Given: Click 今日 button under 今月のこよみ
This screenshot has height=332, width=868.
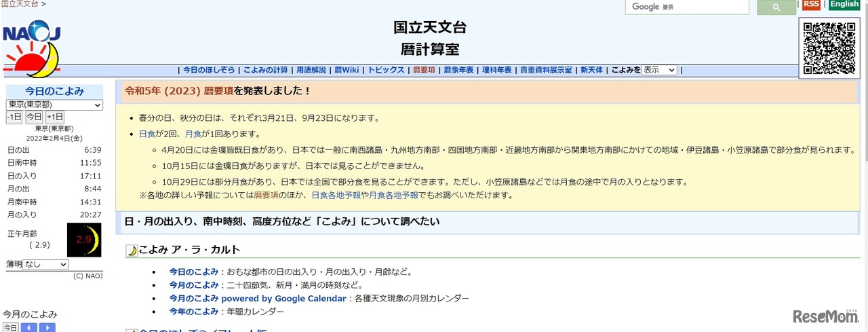Looking at the screenshot, I should pyautogui.click(x=11, y=328).
